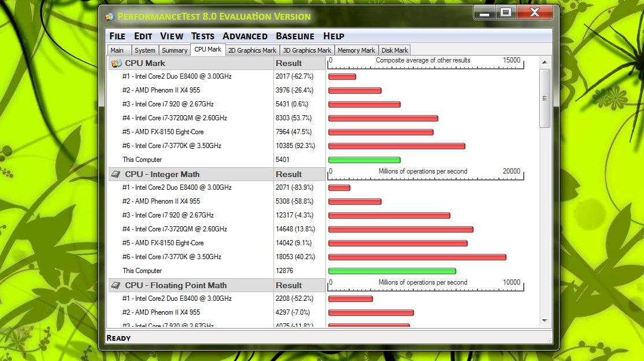Select CPU Mark row #5 AMD FX-8150

click(163, 132)
